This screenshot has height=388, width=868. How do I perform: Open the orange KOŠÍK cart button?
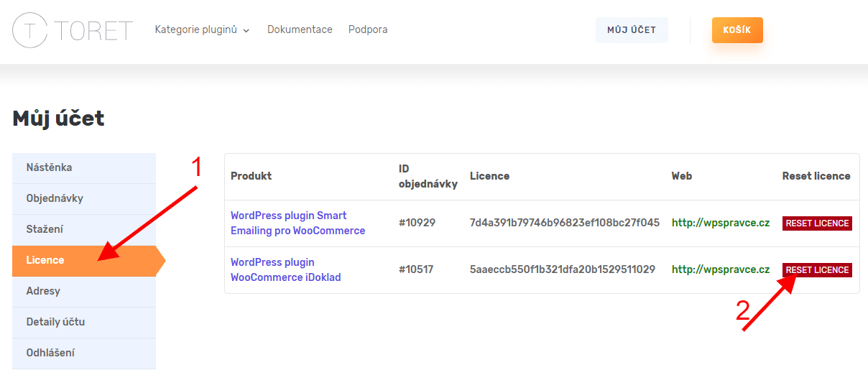coord(737,30)
